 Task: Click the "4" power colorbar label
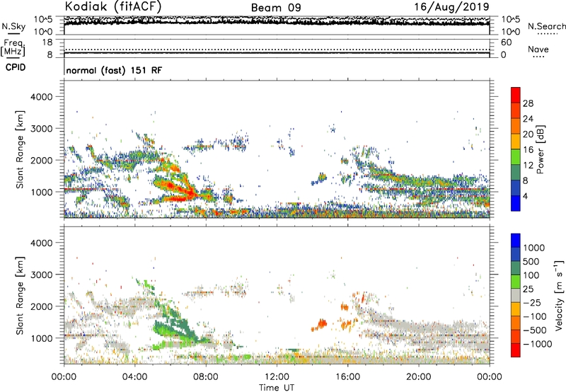(525, 196)
